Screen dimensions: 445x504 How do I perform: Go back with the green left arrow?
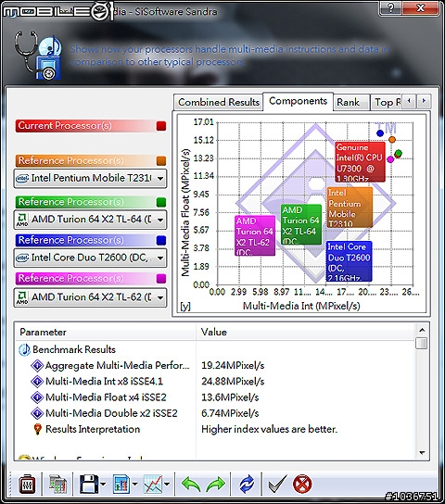[191, 484]
